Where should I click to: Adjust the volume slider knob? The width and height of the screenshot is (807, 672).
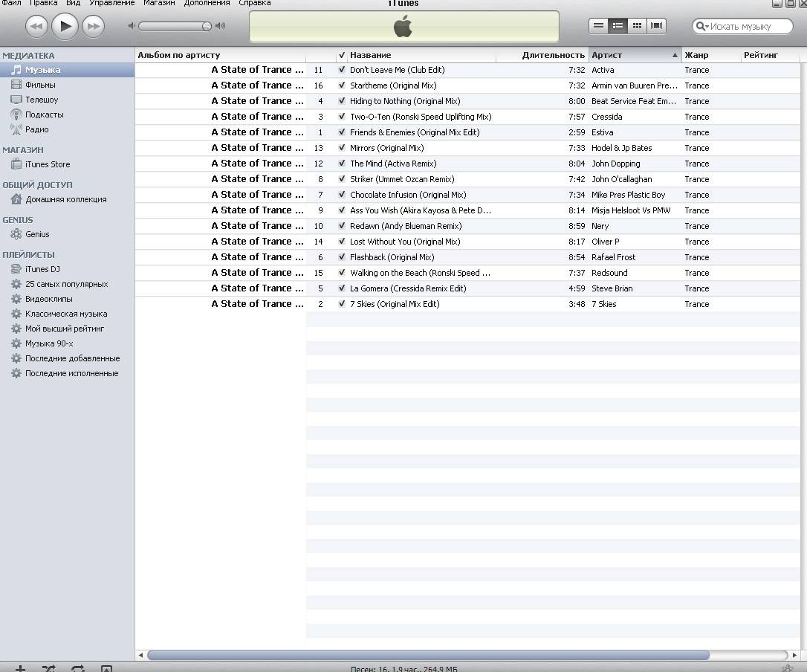click(x=207, y=26)
